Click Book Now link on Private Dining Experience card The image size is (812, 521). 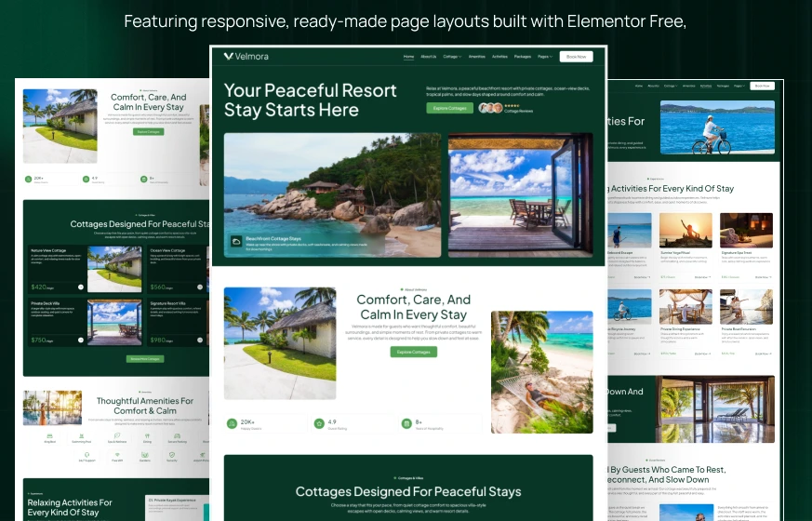click(x=703, y=354)
